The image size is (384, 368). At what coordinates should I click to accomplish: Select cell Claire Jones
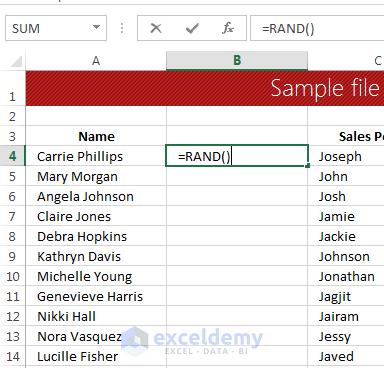(x=96, y=216)
